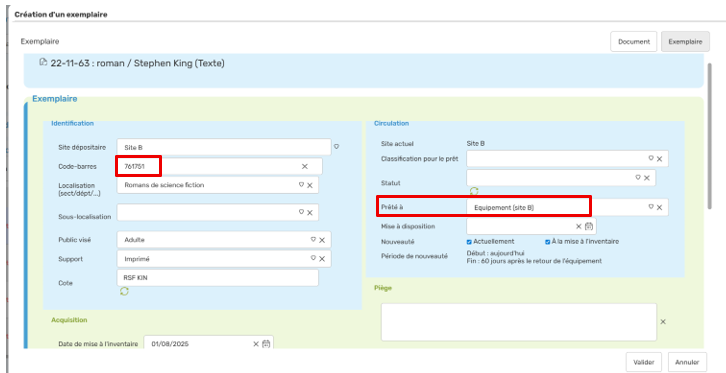Toggle the À la mise à l'inventaire checkbox

(x=548, y=242)
